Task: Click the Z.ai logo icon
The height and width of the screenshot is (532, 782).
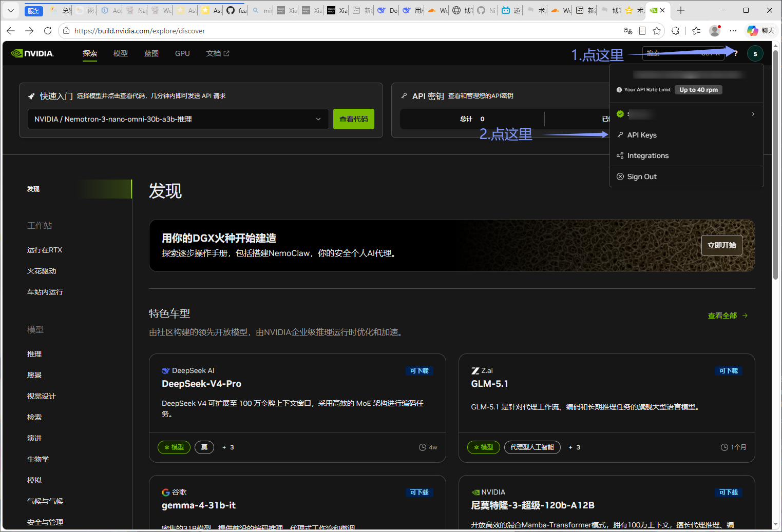Action: click(x=475, y=370)
